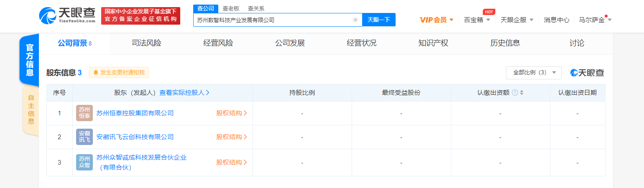Open 消息中心
This screenshot has height=188, width=644.
[x=557, y=20]
